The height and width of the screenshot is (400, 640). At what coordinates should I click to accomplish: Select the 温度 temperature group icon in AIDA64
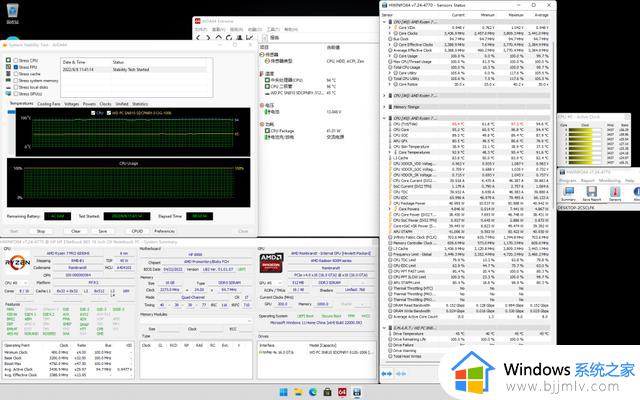[262, 73]
